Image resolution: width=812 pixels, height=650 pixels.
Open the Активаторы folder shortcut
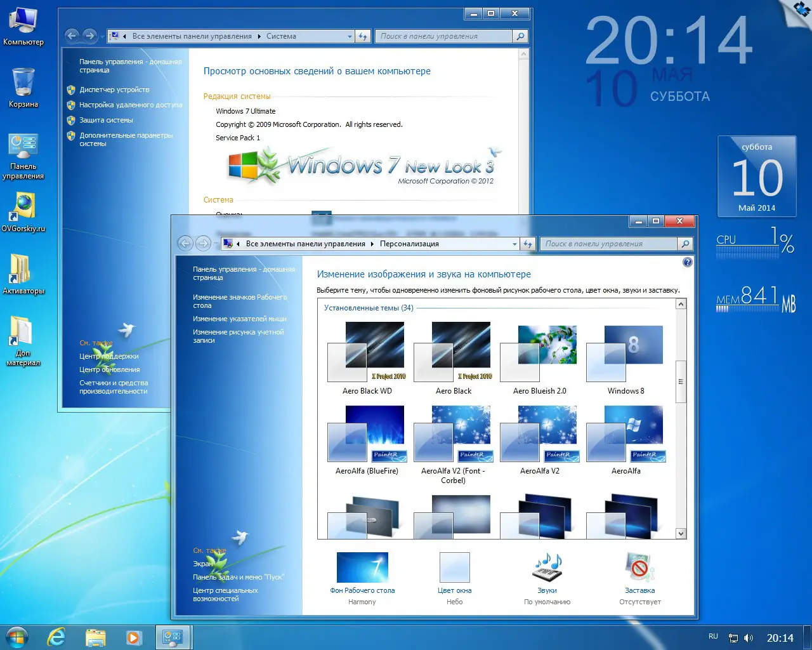23,274
